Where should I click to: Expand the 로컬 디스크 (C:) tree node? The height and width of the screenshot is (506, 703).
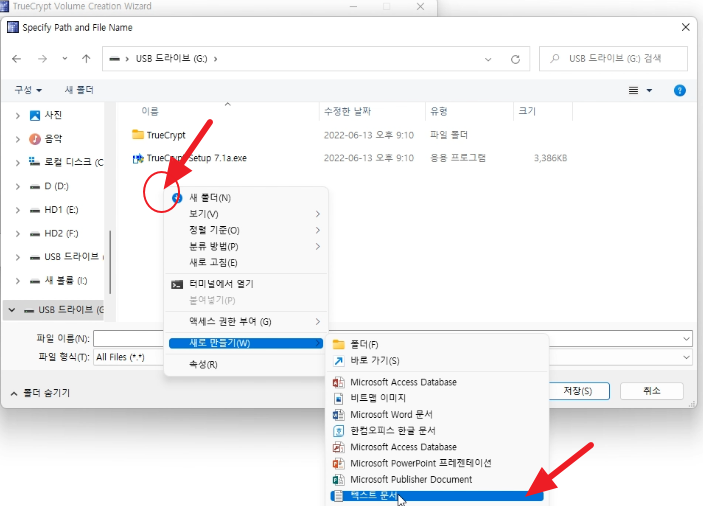[x=17, y=162]
